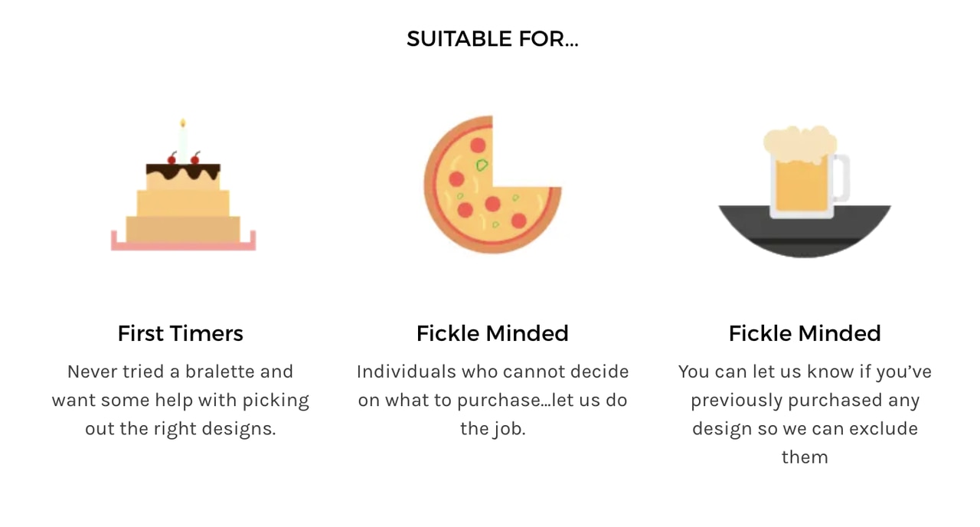The width and height of the screenshot is (980, 527).
Task: Select the "First Timers" title
Action: [180, 333]
